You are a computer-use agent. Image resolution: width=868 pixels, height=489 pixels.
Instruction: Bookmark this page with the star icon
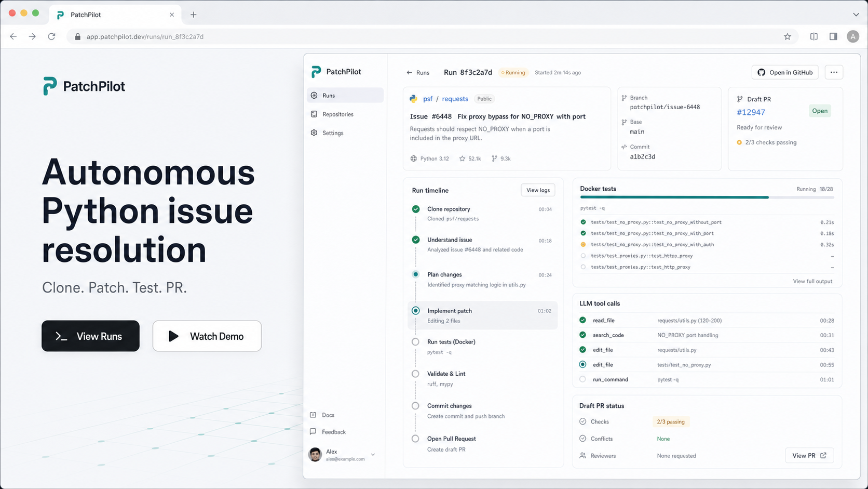click(x=788, y=36)
